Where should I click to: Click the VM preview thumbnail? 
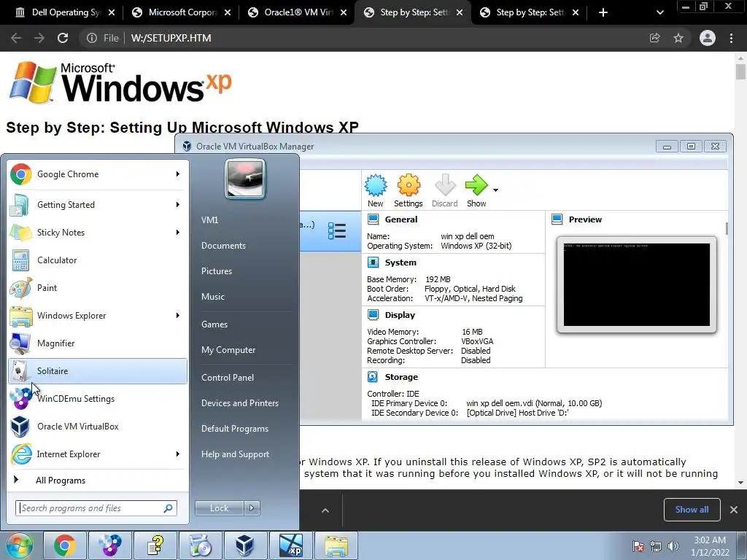(636, 285)
